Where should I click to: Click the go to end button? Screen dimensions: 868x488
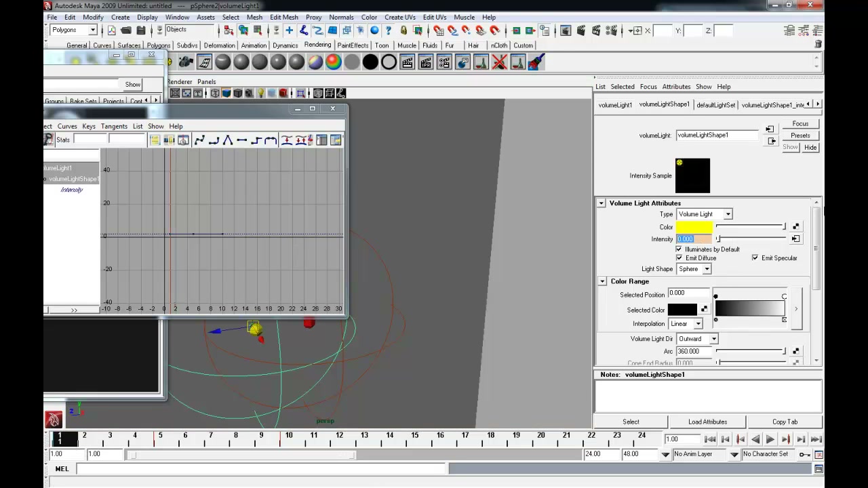tap(816, 440)
